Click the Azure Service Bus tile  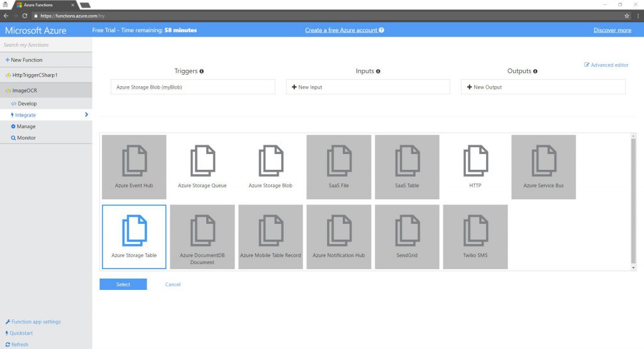click(543, 167)
